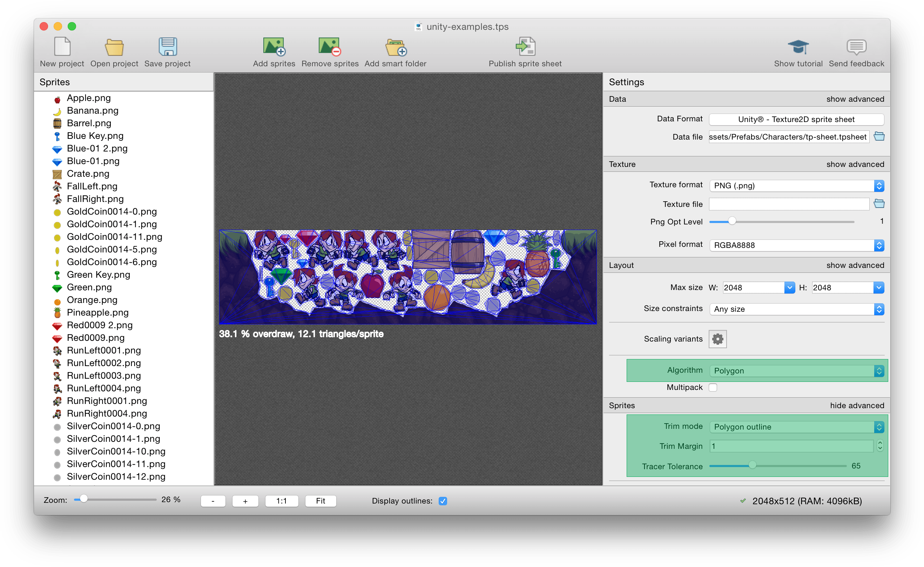
Task: Open Scaling variants gear settings
Action: (717, 339)
